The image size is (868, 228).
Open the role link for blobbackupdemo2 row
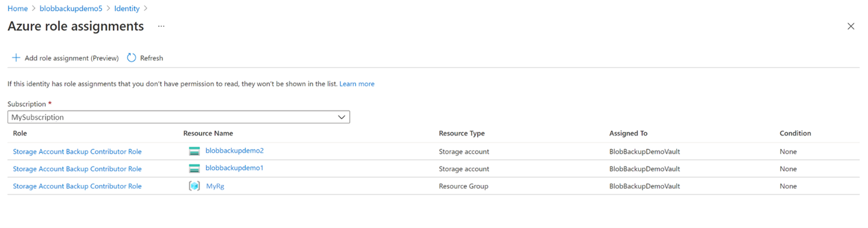(x=77, y=152)
